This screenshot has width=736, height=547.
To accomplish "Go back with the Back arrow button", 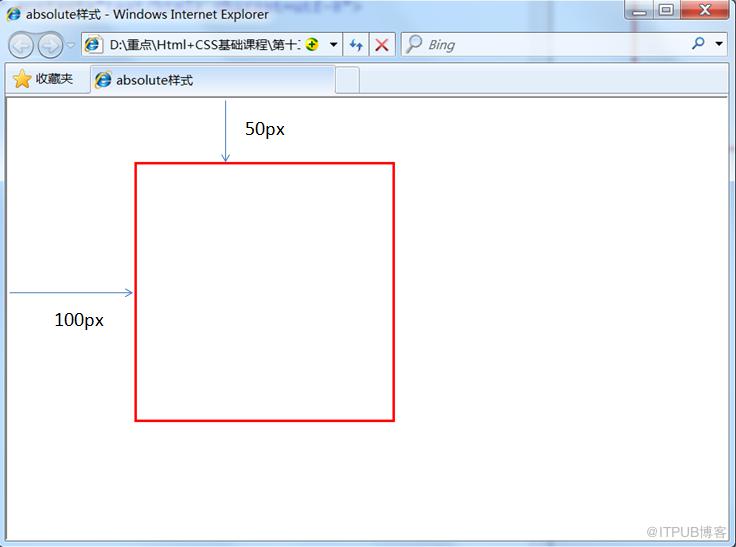I will tap(21, 46).
